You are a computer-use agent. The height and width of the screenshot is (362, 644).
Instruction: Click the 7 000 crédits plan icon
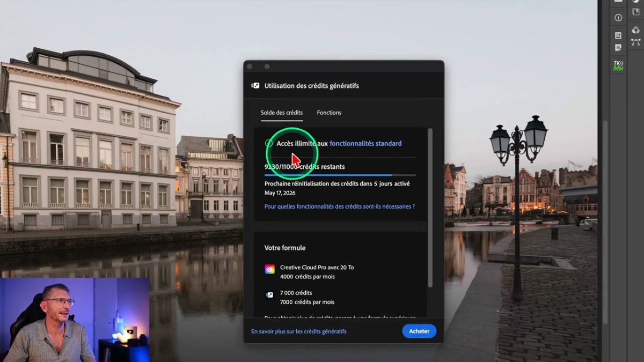(x=269, y=295)
